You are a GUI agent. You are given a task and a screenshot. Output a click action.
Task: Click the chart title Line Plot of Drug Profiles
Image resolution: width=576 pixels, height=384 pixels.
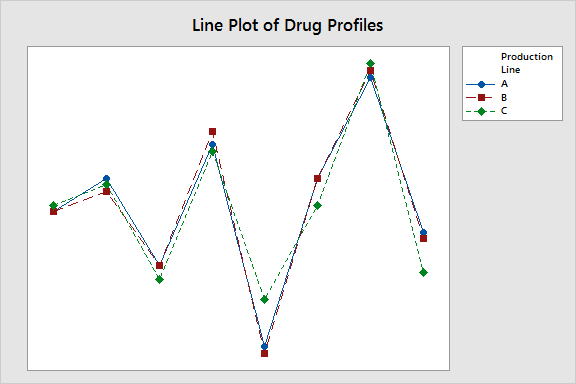[288, 26]
